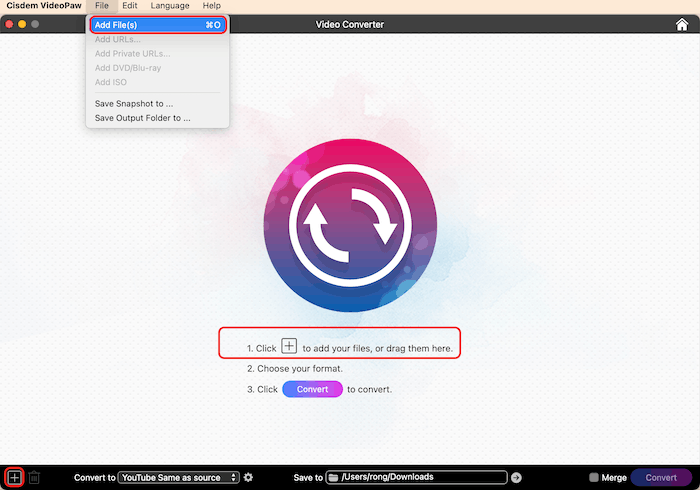Click the add files plus icon at bottom-left

[x=14, y=478]
